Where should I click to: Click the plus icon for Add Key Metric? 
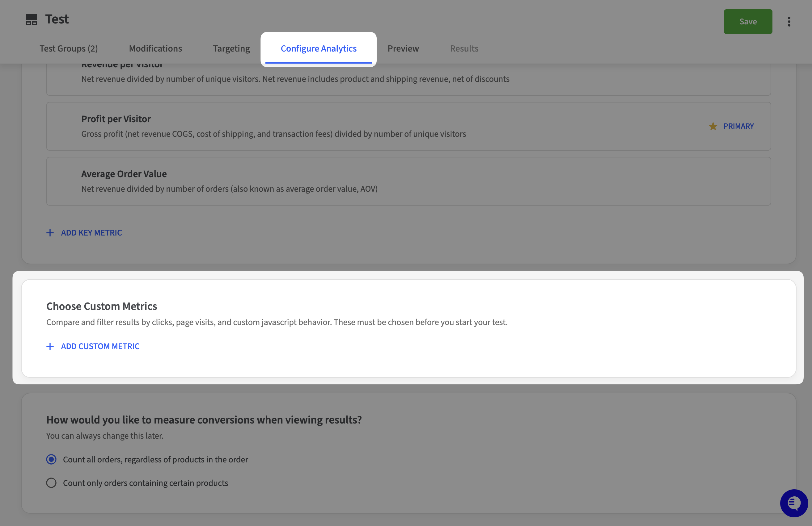pyautogui.click(x=50, y=233)
